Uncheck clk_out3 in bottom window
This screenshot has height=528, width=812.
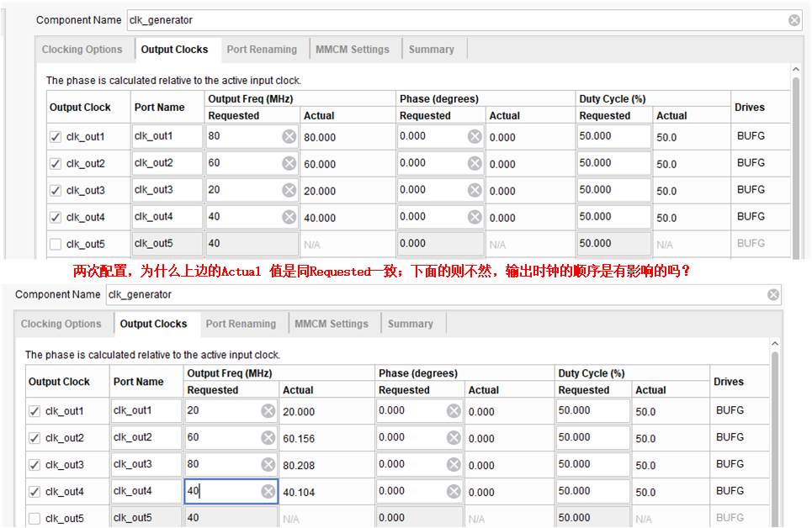point(34,465)
